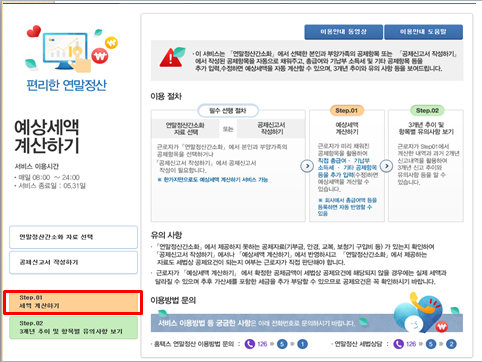This screenshot has width=482, height=362.
Task: Click the circled arrow before Step.02 box
Action: pos(386,166)
